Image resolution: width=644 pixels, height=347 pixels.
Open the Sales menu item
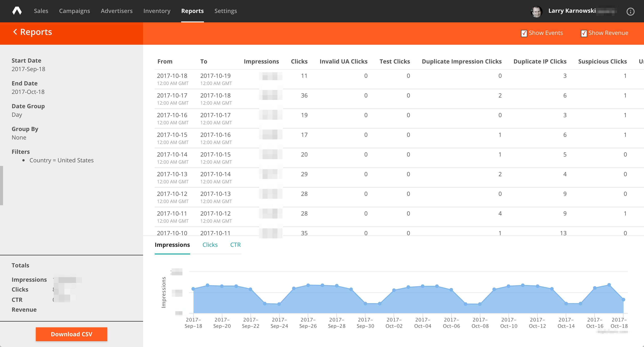tap(41, 11)
